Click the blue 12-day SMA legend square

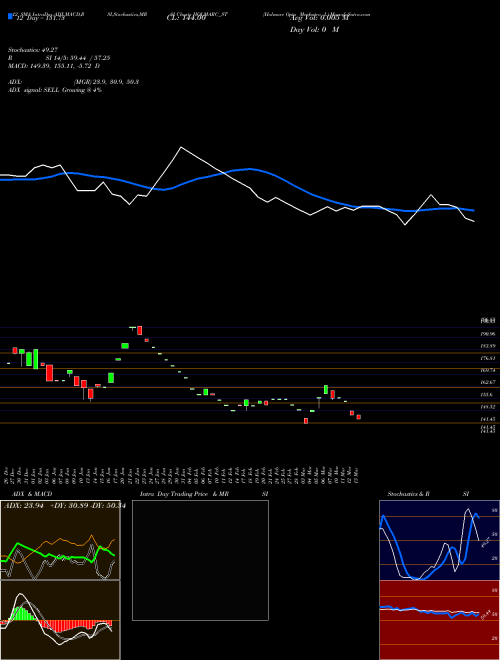coord(10,16)
